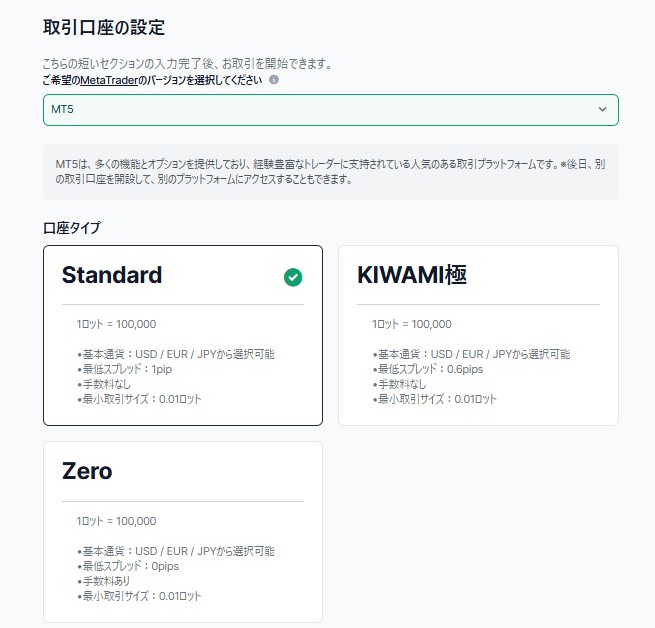Select the KIWAMI極 account type card

(478, 335)
